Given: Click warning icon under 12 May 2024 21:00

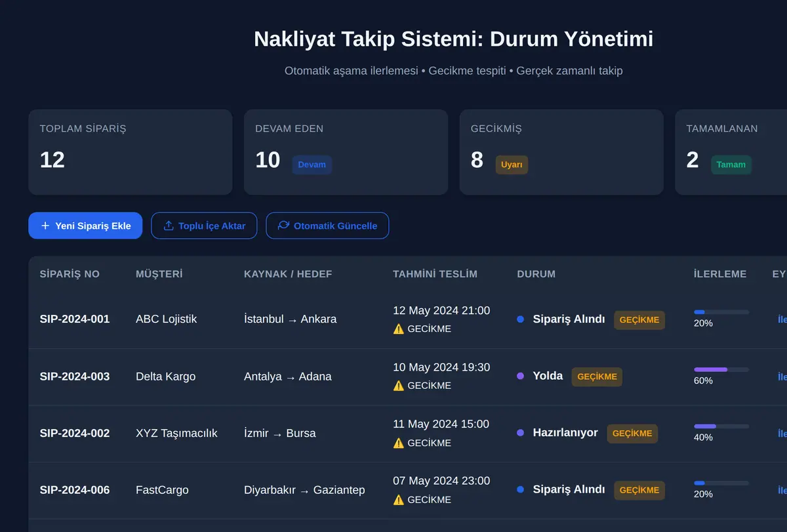Looking at the screenshot, I should coord(399,329).
